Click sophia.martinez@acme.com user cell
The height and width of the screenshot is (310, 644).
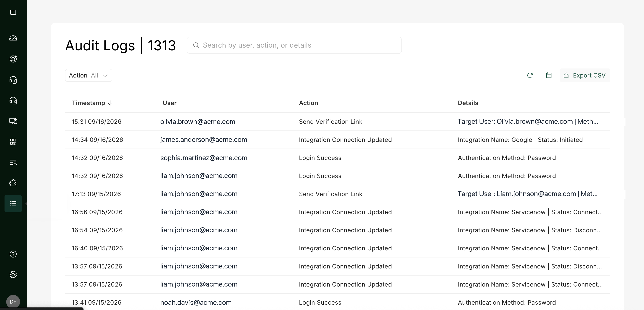tap(204, 158)
